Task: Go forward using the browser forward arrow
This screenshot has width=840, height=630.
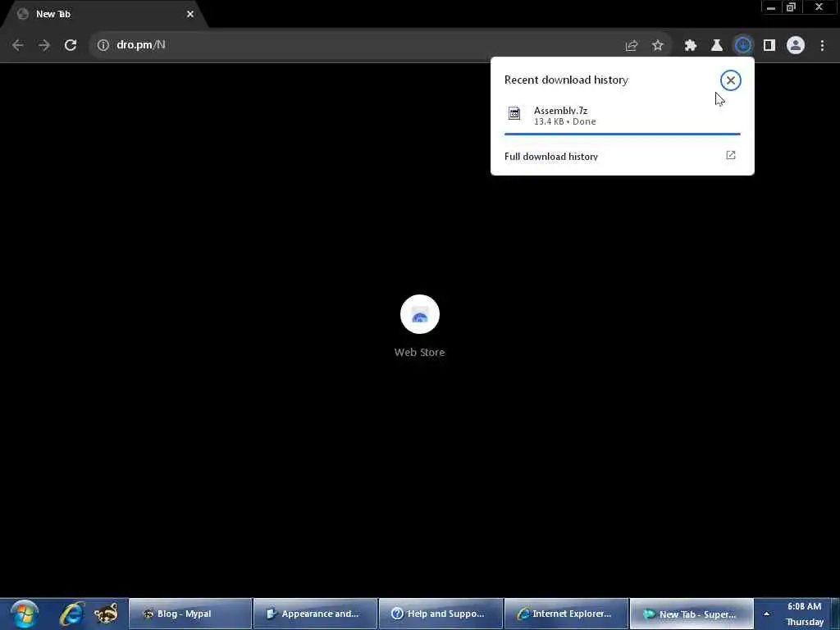Action: pos(44,45)
